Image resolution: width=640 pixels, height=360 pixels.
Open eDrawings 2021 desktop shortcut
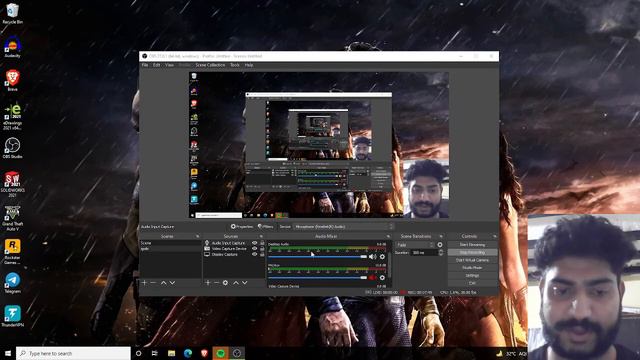(13, 116)
